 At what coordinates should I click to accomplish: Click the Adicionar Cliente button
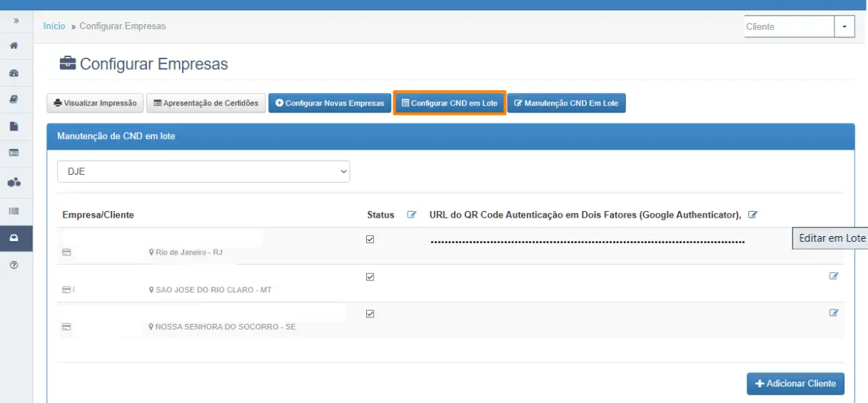point(795,384)
